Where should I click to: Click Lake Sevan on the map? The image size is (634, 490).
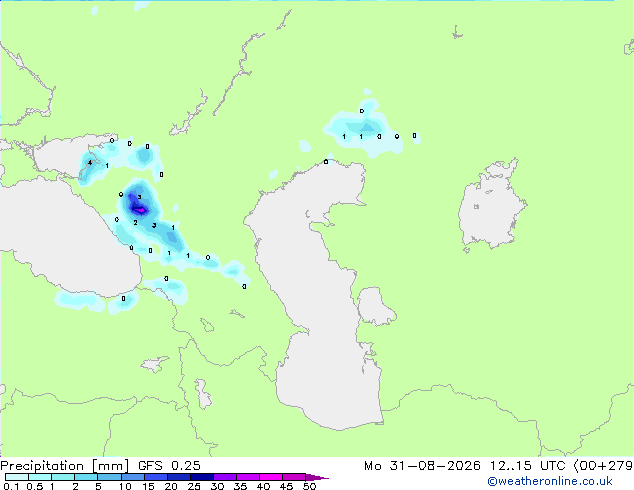tap(207, 325)
